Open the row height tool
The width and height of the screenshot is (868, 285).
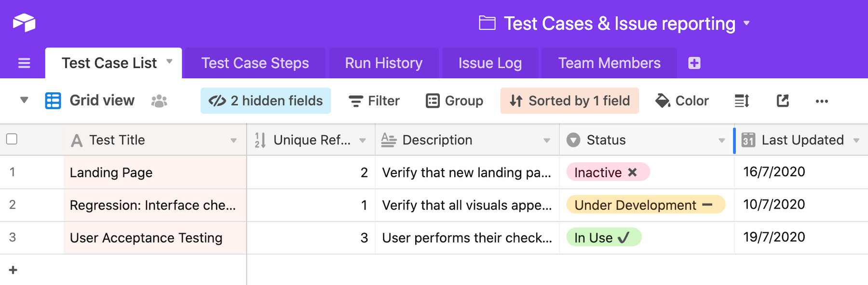(x=741, y=101)
